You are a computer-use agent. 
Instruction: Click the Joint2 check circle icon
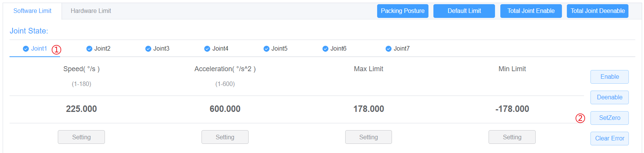pos(89,49)
